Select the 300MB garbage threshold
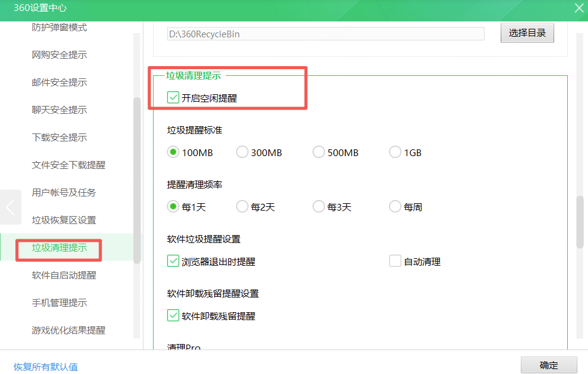This screenshot has width=588, height=374. [x=242, y=152]
